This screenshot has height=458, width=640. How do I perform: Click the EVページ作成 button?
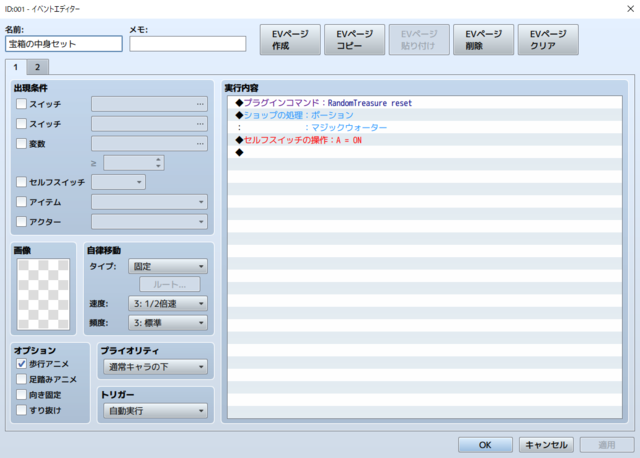point(290,40)
